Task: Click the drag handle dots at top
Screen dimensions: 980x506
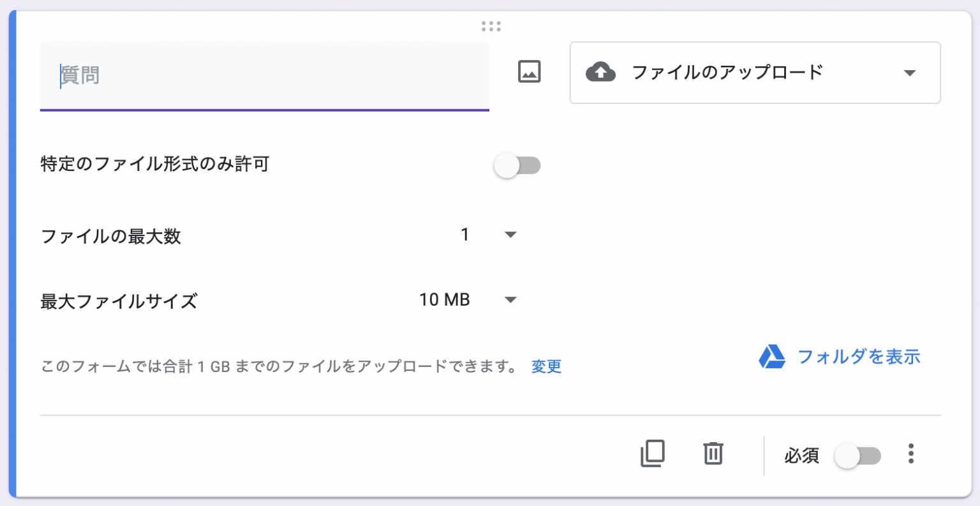Action: tap(491, 26)
